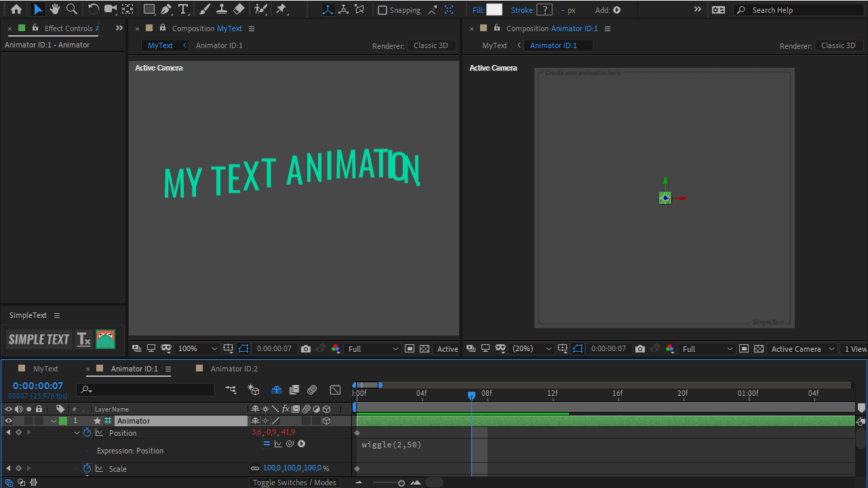Open Full resolution dropdown in left viewer
The height and width of the screenshot is (488, 868).
[x=373, y=348]
